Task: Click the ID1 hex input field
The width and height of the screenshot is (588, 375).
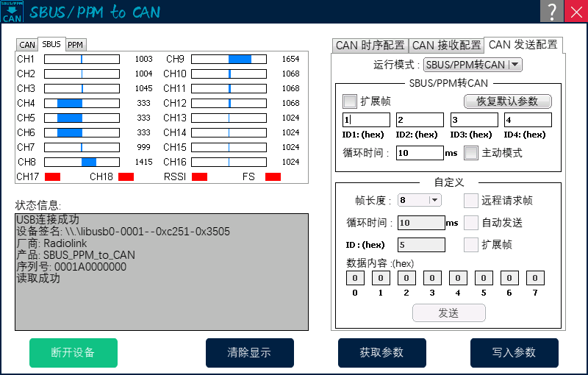Action: [366, 120]
